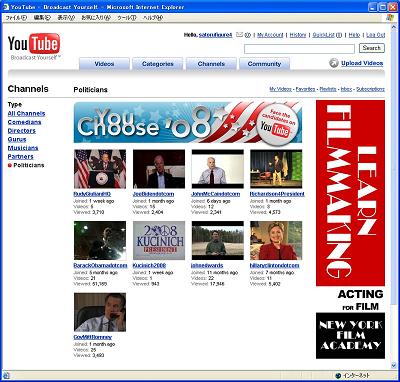The width and height of the screenshot is (400, 382).
Task: Click the Hillary Clinton channel thumbnail
Action: [x=276, y=240]
